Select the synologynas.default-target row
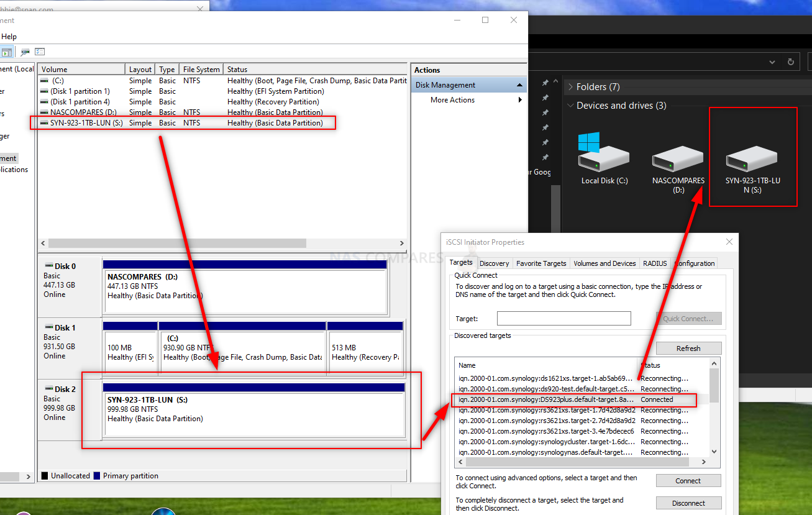This screenshot has width=812, height=515. pyautogui.click(x=582, y=452)
